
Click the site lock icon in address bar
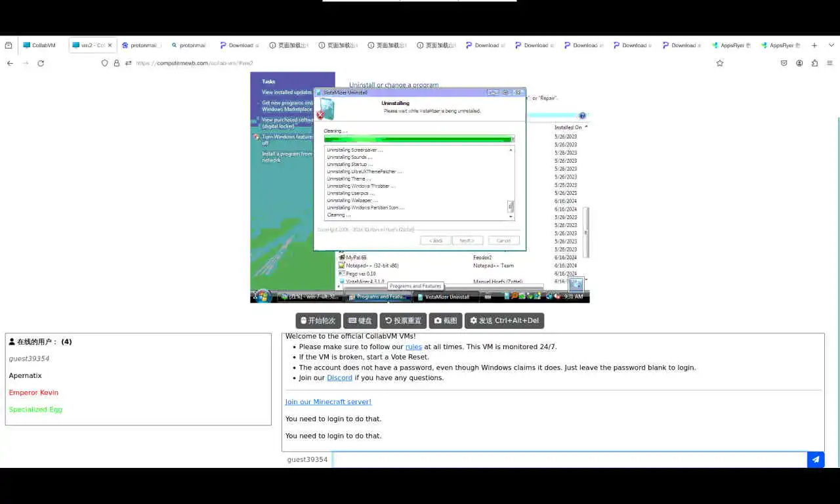click(x=117, y=63)
